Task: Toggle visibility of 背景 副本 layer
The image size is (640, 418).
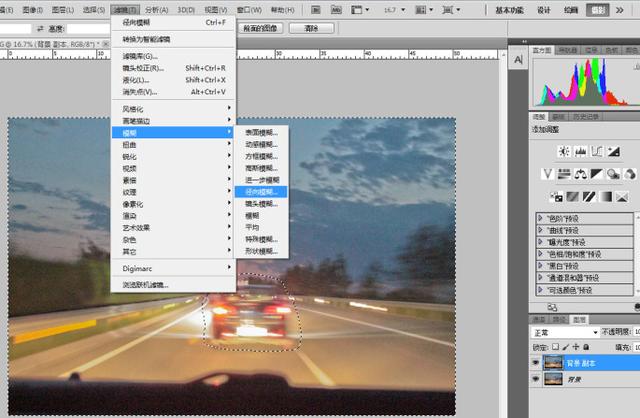Action: pyautogui.click(x=536, y=363)
